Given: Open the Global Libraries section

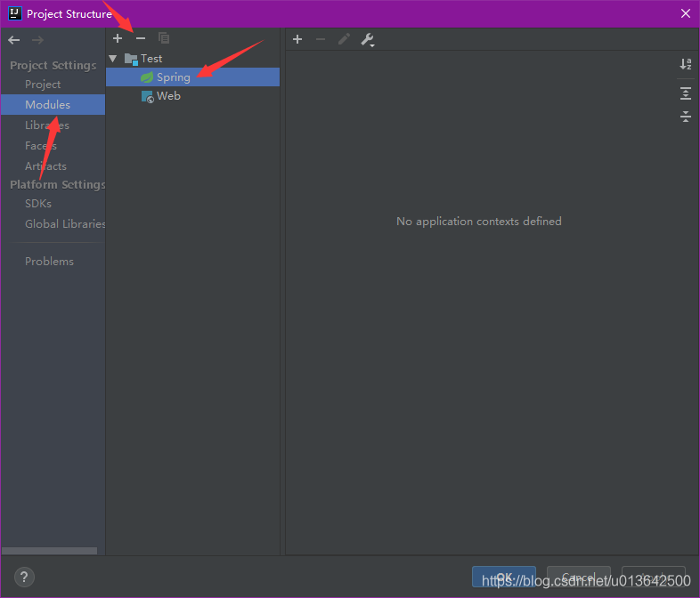Looking at the screenshot, I should (x=65, y=224).
